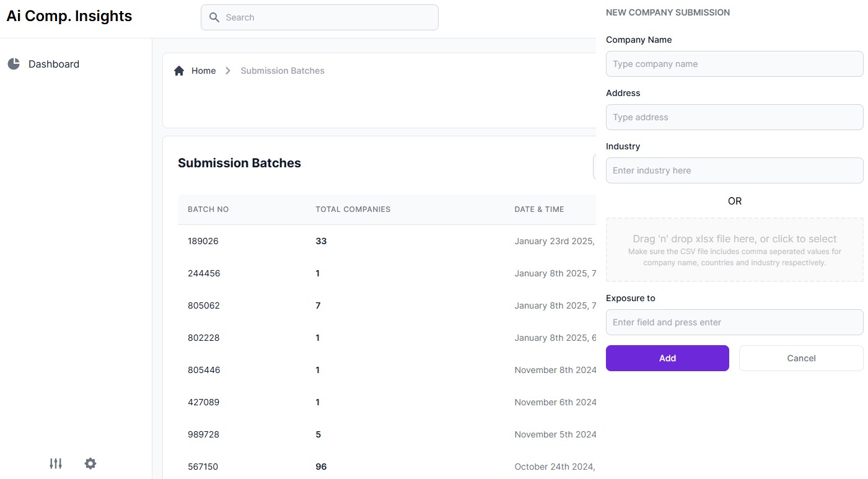The width and height of the screenshot is (868, 479).
Task: Click the TOTAL COMPANIES column header
Action: pos(353,209)
